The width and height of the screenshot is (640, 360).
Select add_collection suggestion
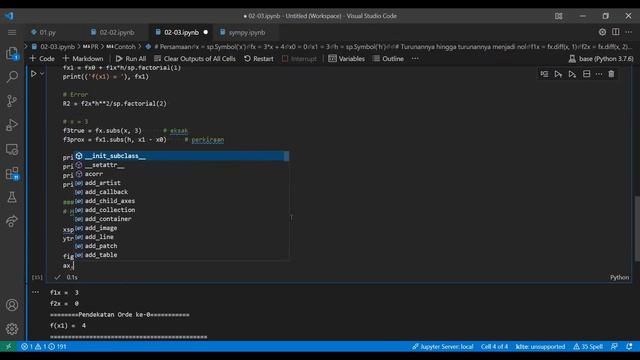point(181,210)
